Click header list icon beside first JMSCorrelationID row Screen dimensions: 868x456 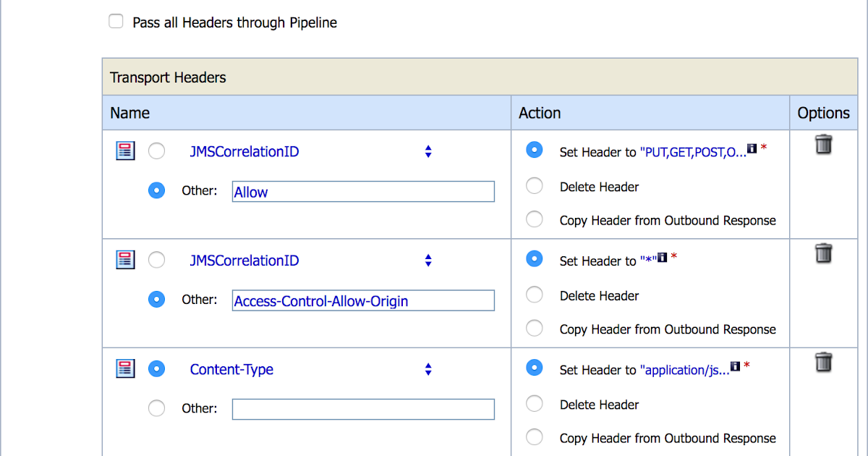coord(124,151)
